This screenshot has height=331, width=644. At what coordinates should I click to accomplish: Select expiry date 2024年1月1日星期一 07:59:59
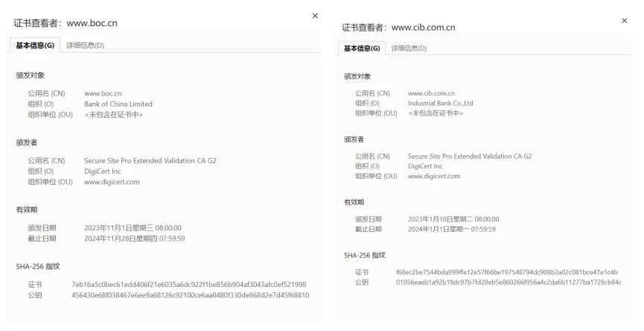pos(451,229)
